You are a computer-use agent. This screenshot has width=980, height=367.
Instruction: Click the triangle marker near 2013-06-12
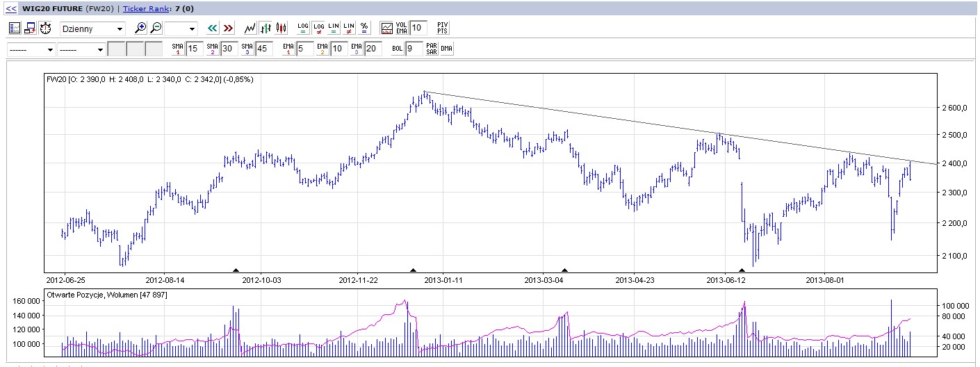(742, 270)
